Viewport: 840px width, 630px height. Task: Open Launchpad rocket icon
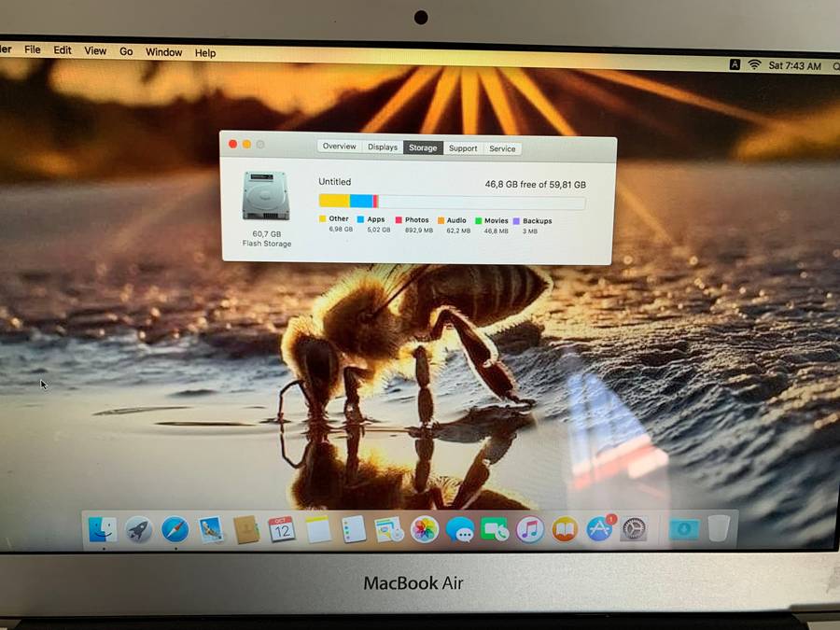(x=139, y=530)
